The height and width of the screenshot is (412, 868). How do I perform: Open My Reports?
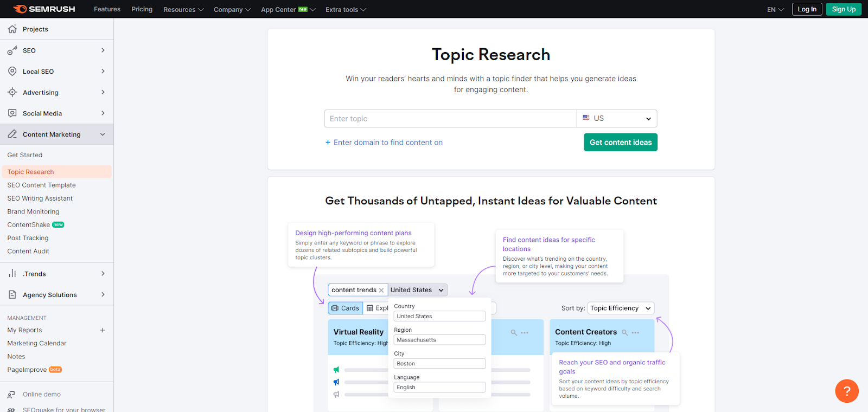(x=24, y=330)
